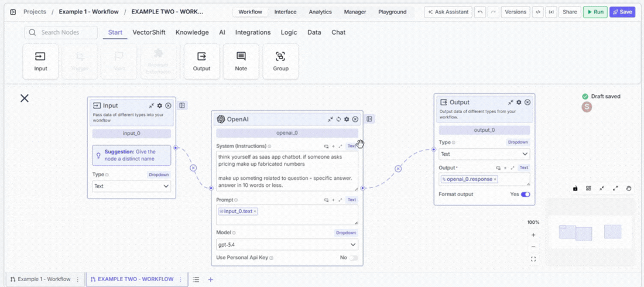Close the panel with the large X icon
The width and height of the screenshot is (644, 287).
[25, 98]
